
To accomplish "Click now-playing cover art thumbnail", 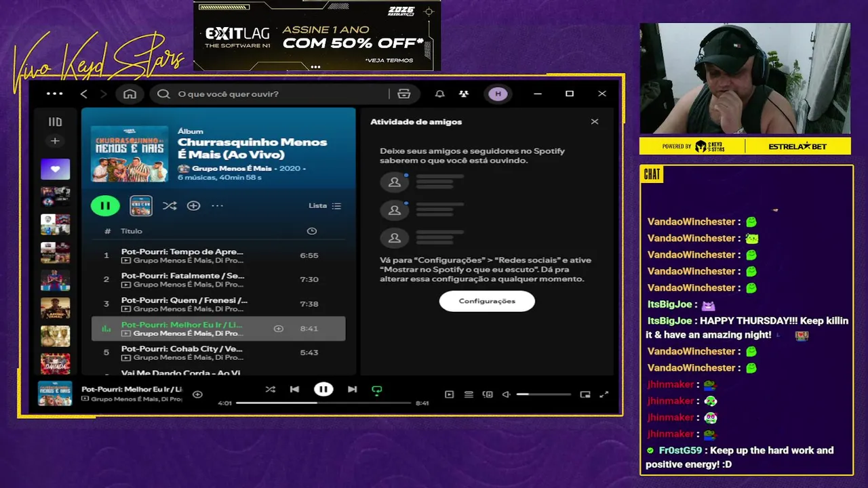I will tap(55, 394).
